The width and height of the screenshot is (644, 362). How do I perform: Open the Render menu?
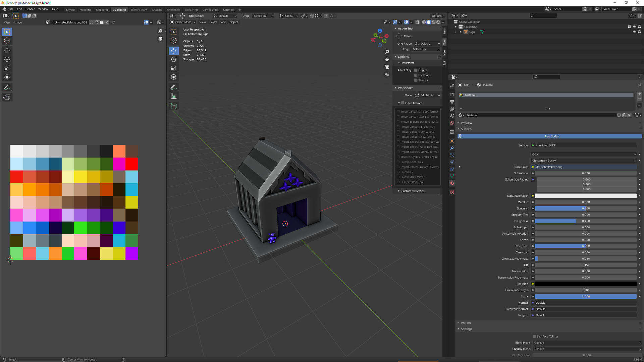(x=30, y=9)
